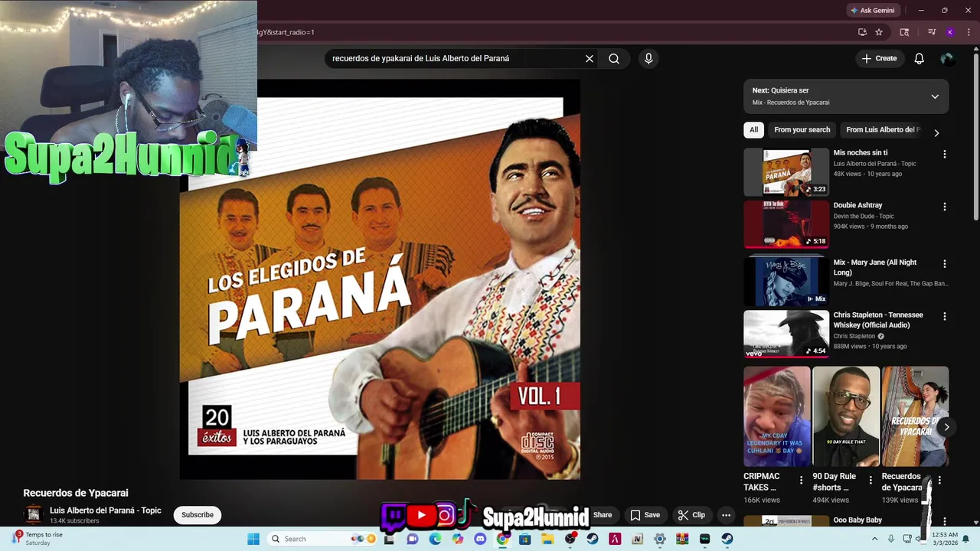Open Chrome media controls icon
Screen dimensions: 980x551
(x=932, y=32)
